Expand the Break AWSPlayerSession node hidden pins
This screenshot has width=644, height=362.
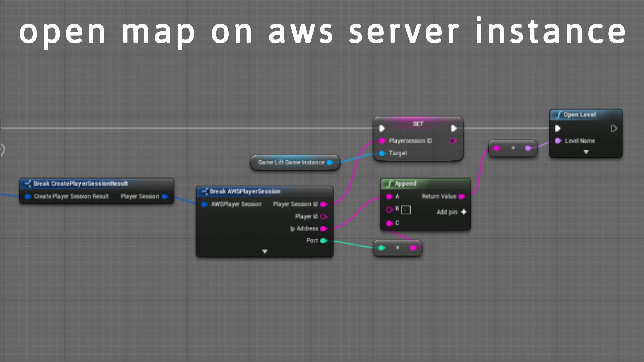click(265, 252)
